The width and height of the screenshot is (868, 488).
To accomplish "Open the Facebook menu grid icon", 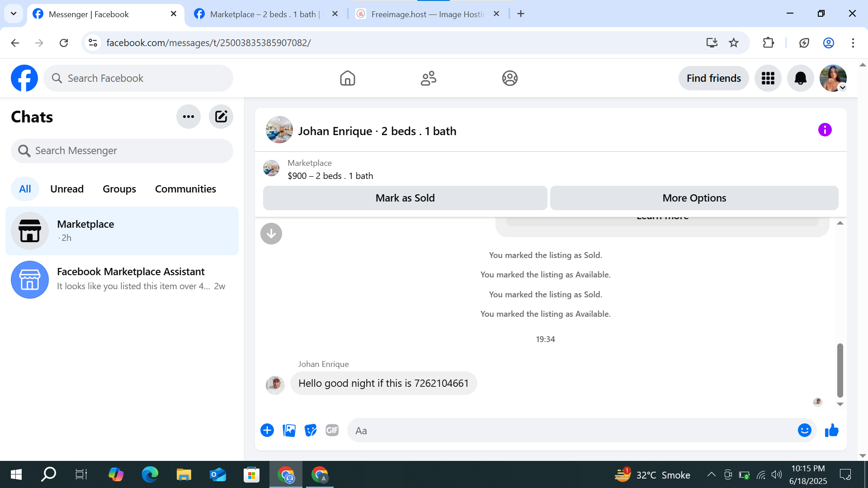I will (768, 78).
